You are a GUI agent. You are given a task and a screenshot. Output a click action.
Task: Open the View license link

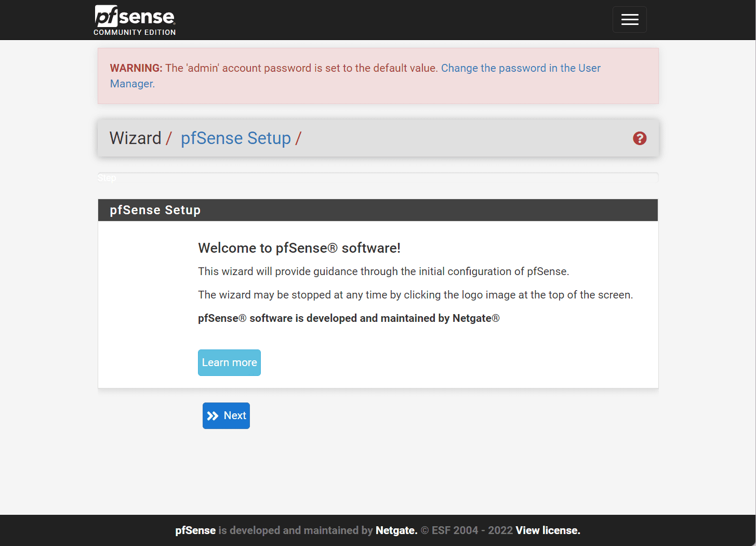pyautogui.click(x=548, y=530)
